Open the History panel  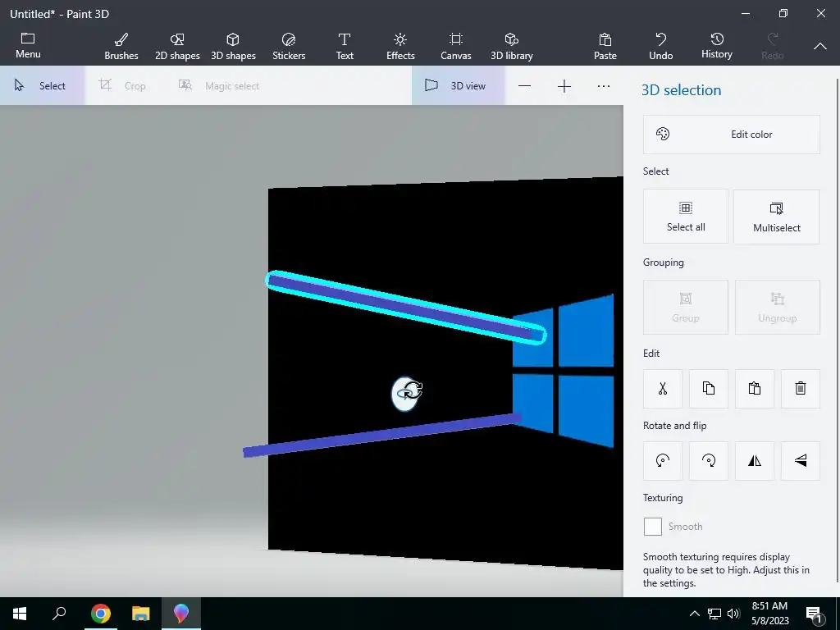tap(717, 46)
